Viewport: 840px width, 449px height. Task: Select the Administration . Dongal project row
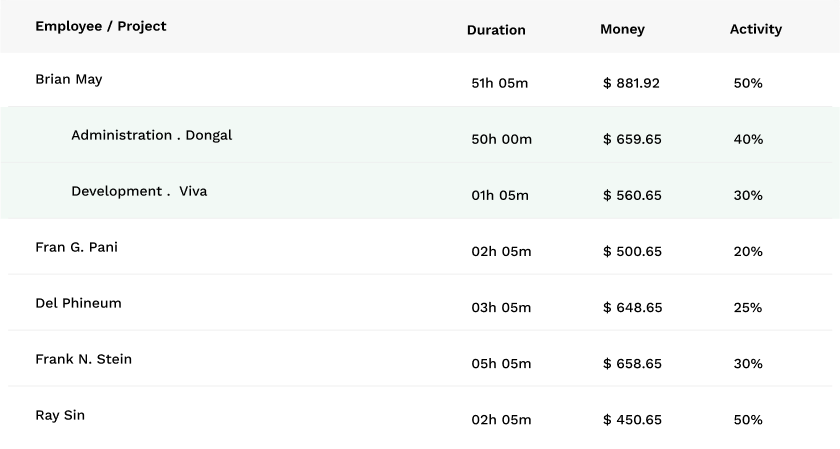152,136
